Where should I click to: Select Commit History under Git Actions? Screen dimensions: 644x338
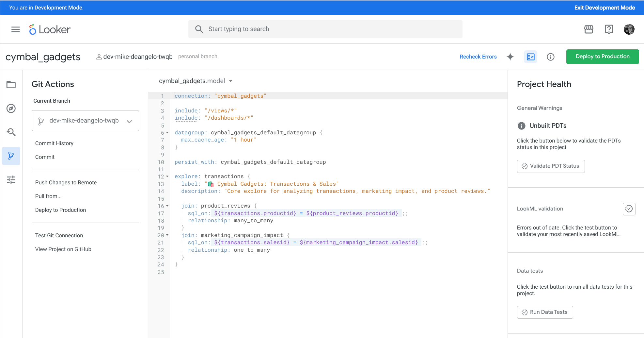(54, 143)
